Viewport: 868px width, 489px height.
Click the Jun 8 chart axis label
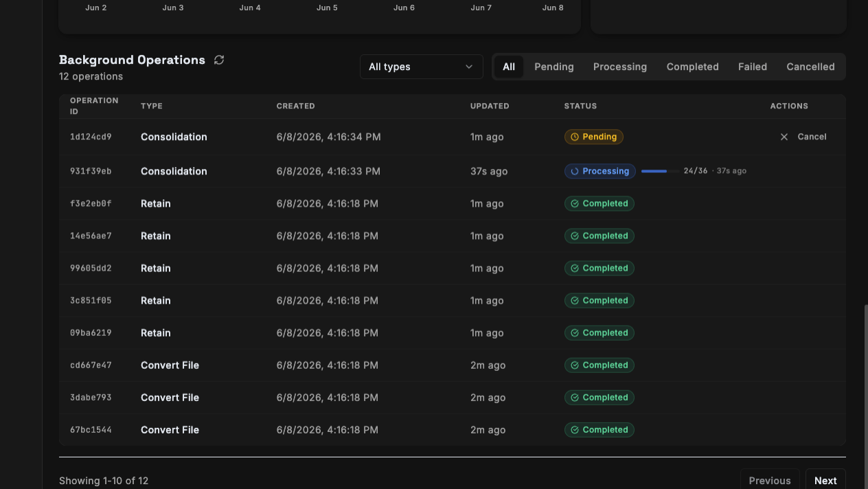pos(553,8)
